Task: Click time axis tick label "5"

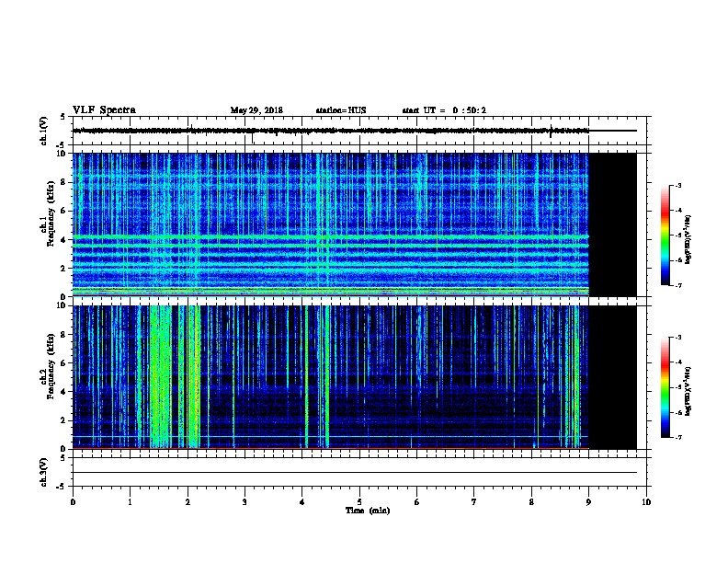Action: point(359,502)
